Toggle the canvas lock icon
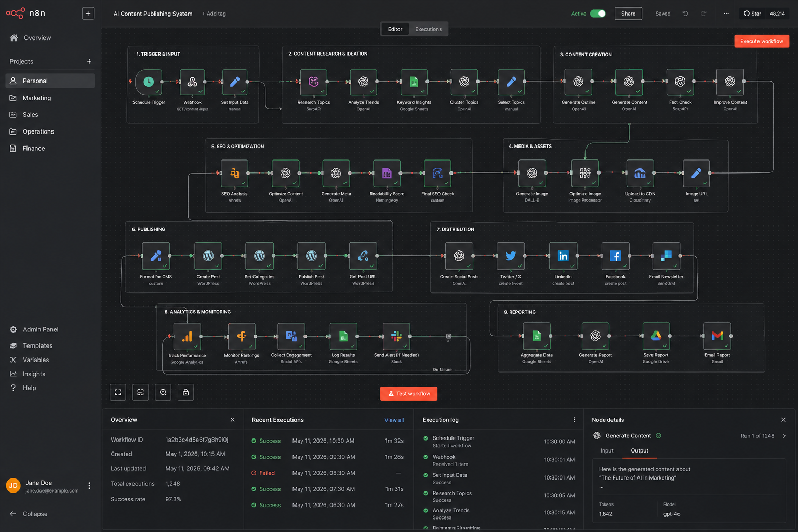The width and height of the screenshot is (798, 532). (x=186, y=392)
